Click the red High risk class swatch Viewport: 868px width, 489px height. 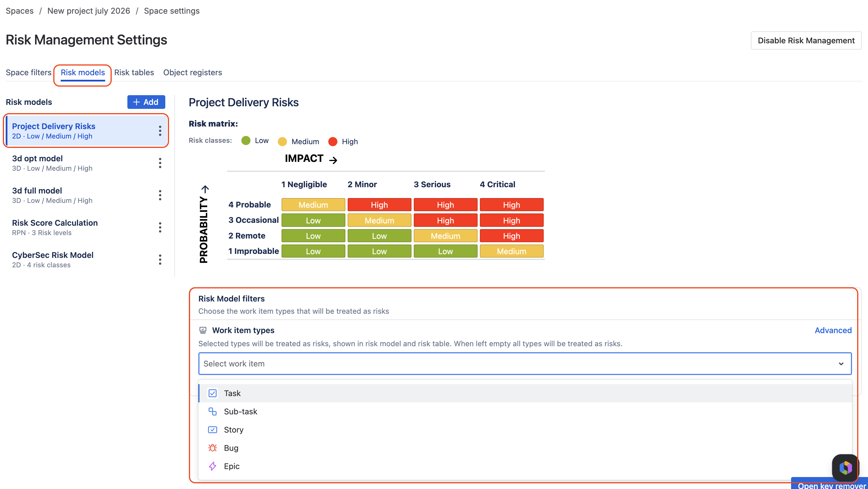(333, 142)
